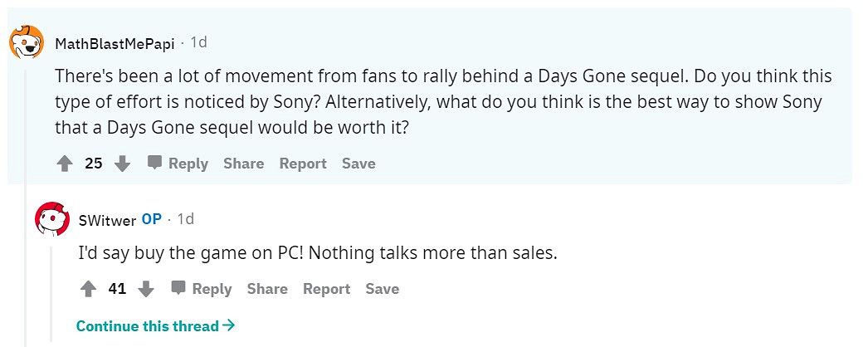Screen dimensions: 868x347
Task: Open the SWitwer username profile
Action: pyautogui.click(x=107, y=220)
